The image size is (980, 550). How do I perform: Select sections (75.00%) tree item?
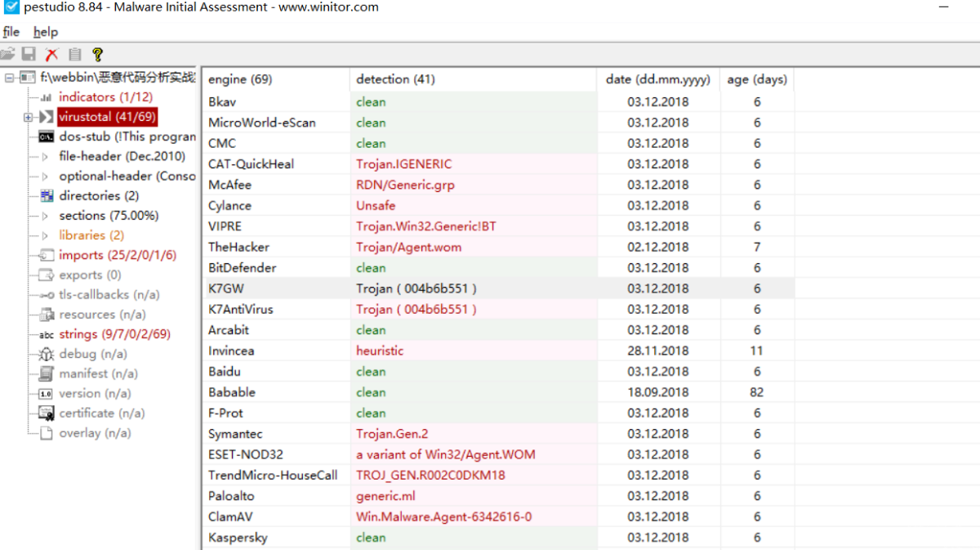109,216
